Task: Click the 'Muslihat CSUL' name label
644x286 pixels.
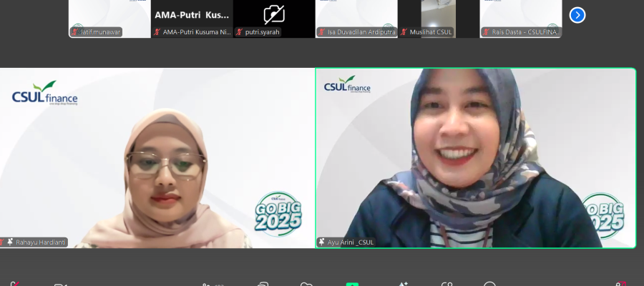Action: pyautogui.click(x=431, y=32)
